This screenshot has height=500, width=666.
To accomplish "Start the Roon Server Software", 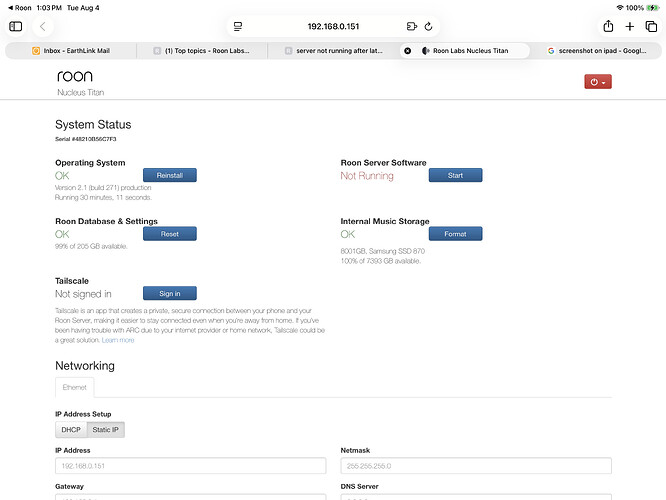I will click(455, 175).
